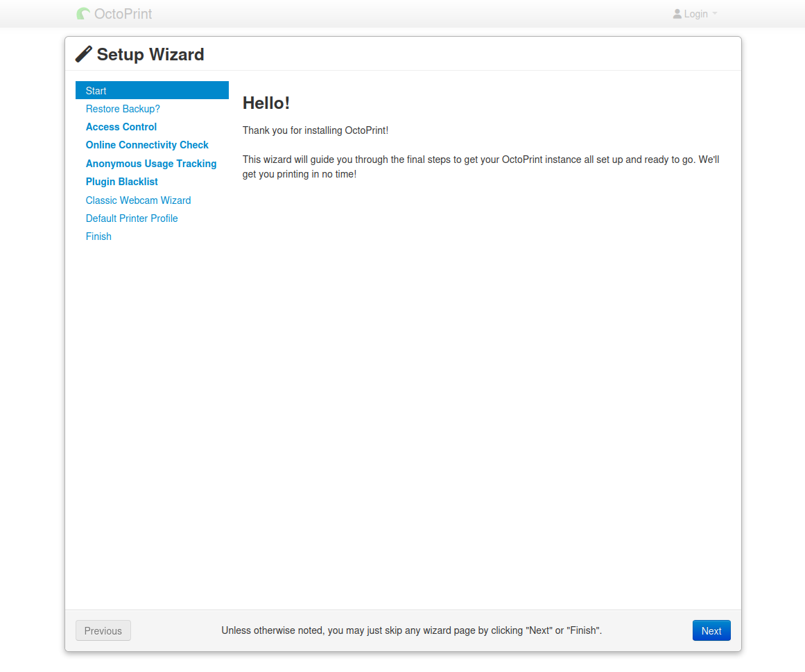The width and height of the screenshot is (805, 672).
Task: Click the footer hint about skipping pages
Action: click(x=411, y=630)
